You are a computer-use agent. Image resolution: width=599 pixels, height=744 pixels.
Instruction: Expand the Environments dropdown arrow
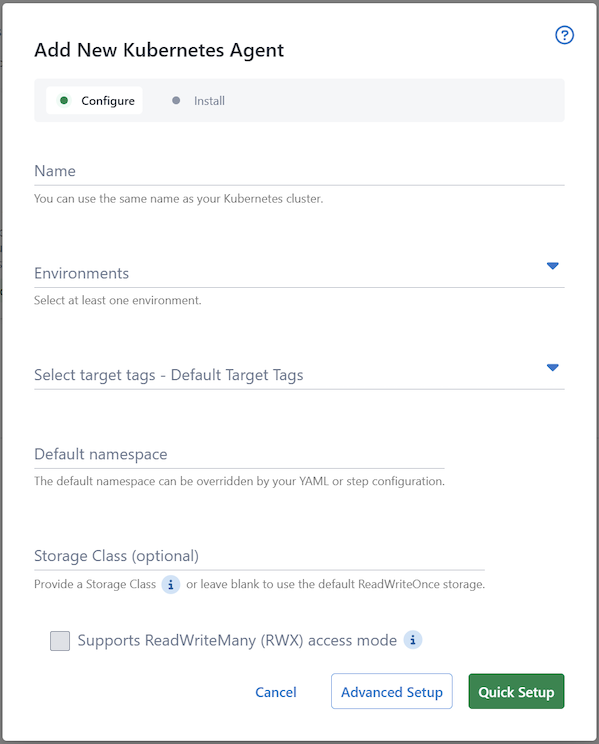coord(552,266)
